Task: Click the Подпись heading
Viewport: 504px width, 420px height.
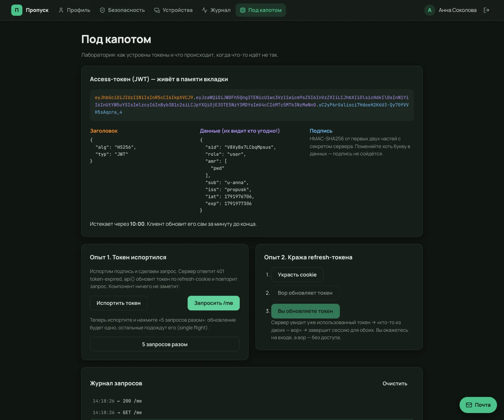Action: pos(321,131)
